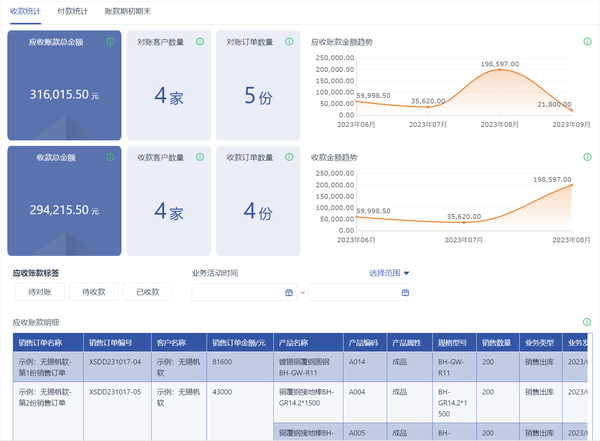Viewport: 600px width, 441px height.
Task: Click info icon for 应收账款金额趋势 chart
Action: 587,41
